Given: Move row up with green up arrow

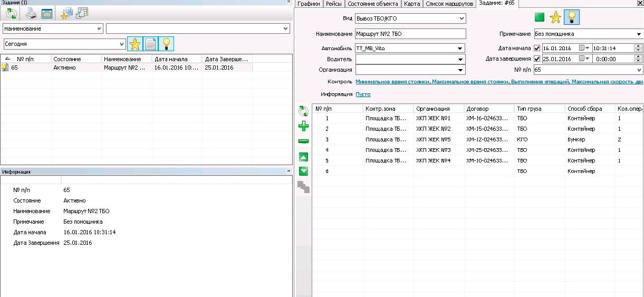Looking at the screenshot, I should coord(304,157).
